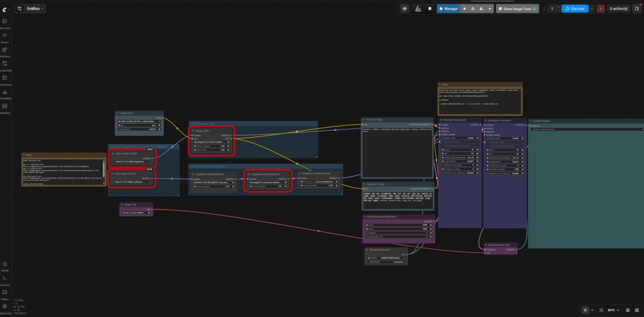Click the Negative Prompt text area

pos(397,201)
